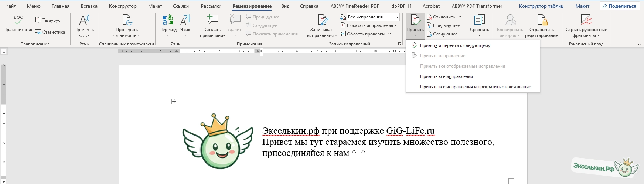The height and width of the screenshot is (184, 644).
Task: Open the 'Все исправления' display dropdown
Action: coord(397,17)
